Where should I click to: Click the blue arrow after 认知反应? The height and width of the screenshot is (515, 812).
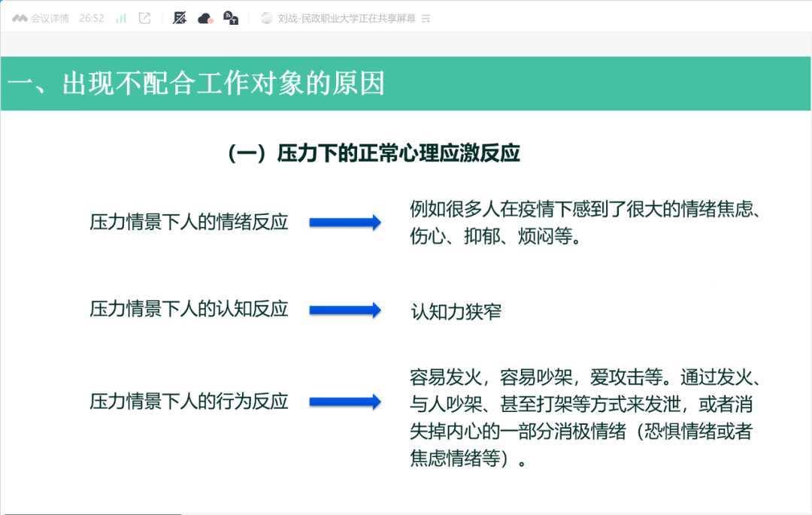pos(345,310)
